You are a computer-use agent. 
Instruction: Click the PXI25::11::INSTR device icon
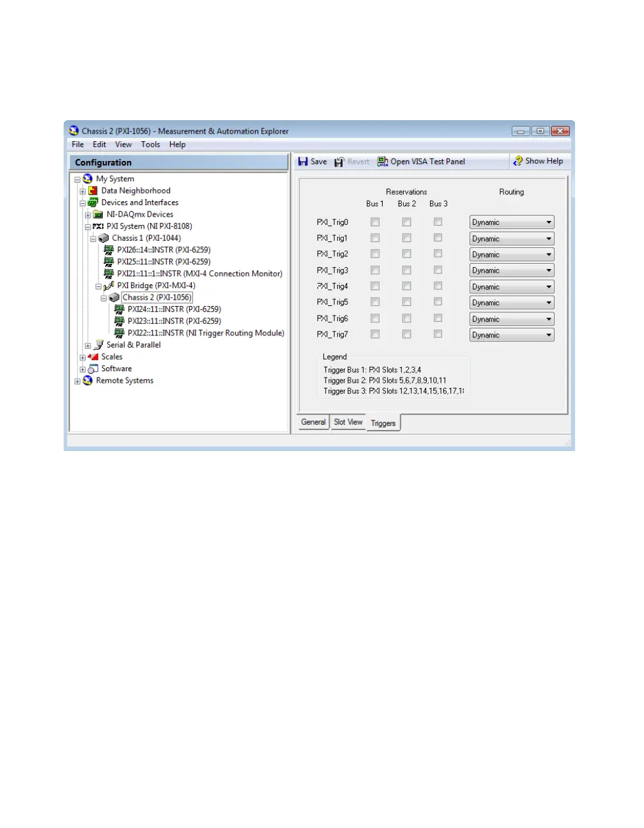pos(109,262)
